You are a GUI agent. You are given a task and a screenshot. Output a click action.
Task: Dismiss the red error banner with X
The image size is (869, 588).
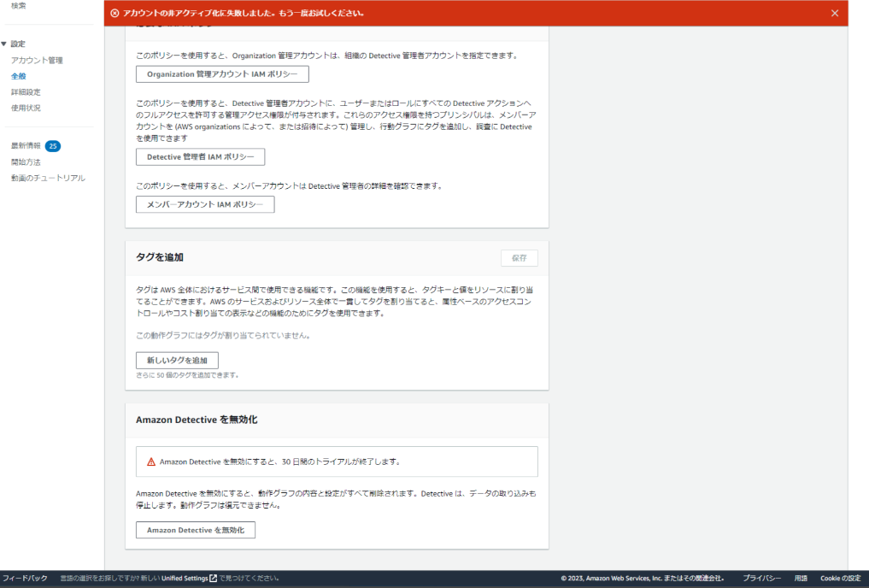pyautogui.click(x=834, y=14)
